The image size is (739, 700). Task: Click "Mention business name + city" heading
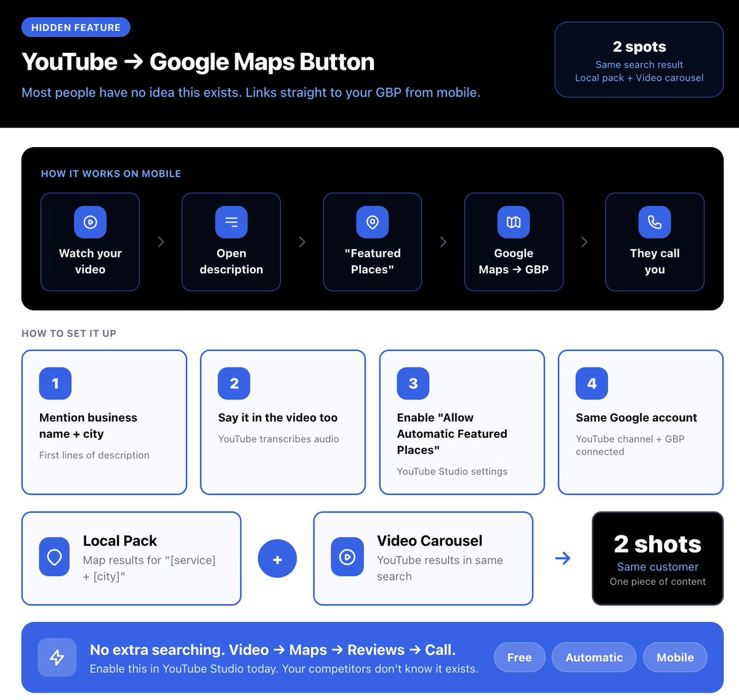[88, 425]
